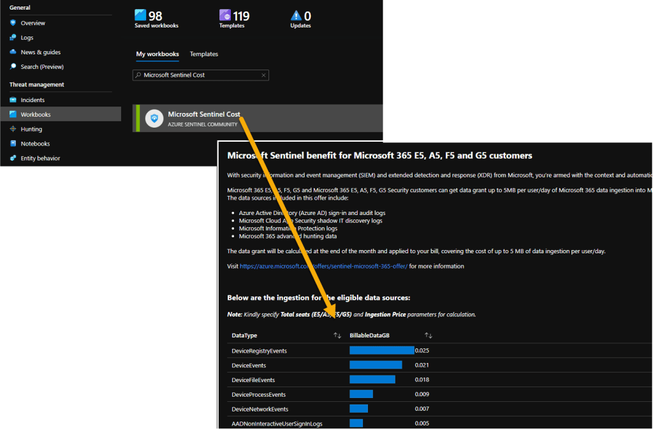Open the Entity behavior icon

[13, 158]
